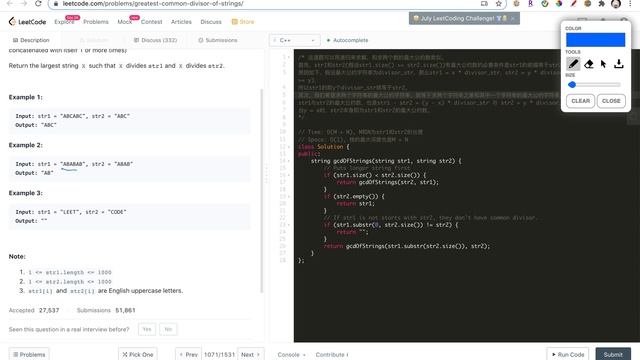This screenshot has height=360, width=640.
Task: Dismiss the July LeetCoding Challenge banner
Action: tap(513, 18)
